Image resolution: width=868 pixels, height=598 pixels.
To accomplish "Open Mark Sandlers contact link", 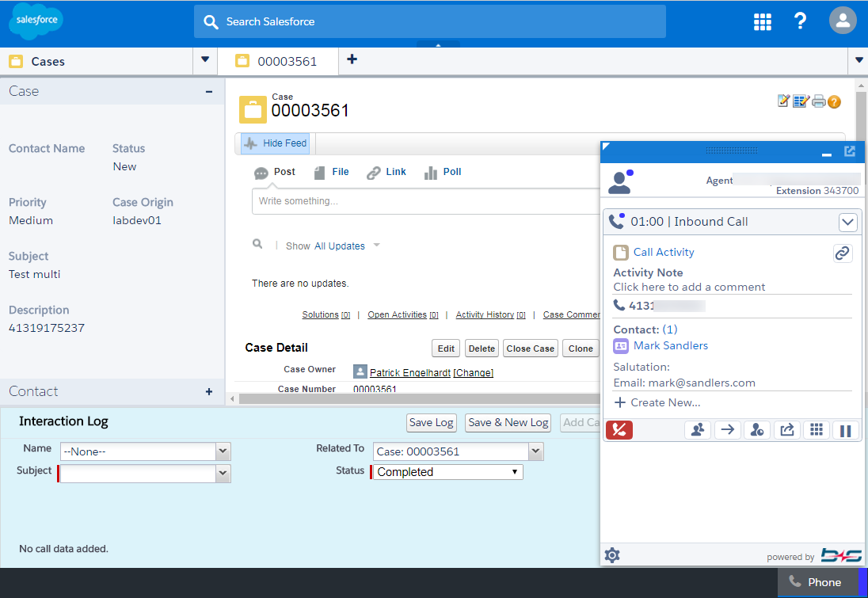I will tap(670, 345).
